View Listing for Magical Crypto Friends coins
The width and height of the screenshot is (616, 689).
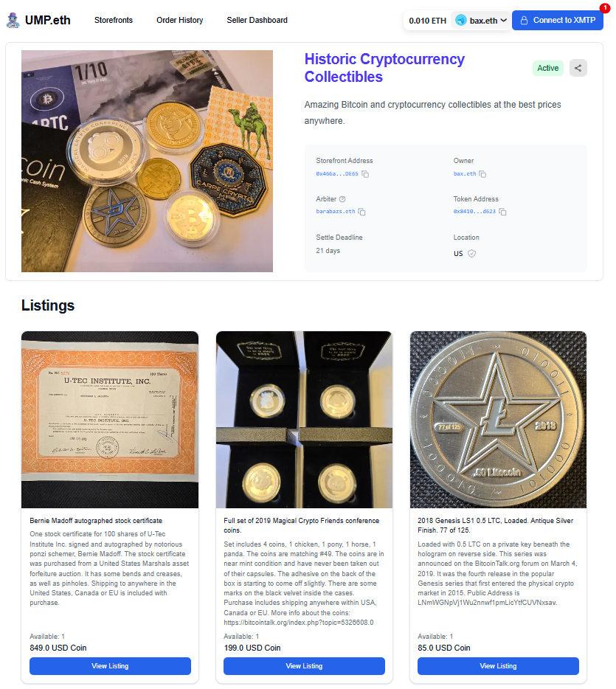(304, 665)
